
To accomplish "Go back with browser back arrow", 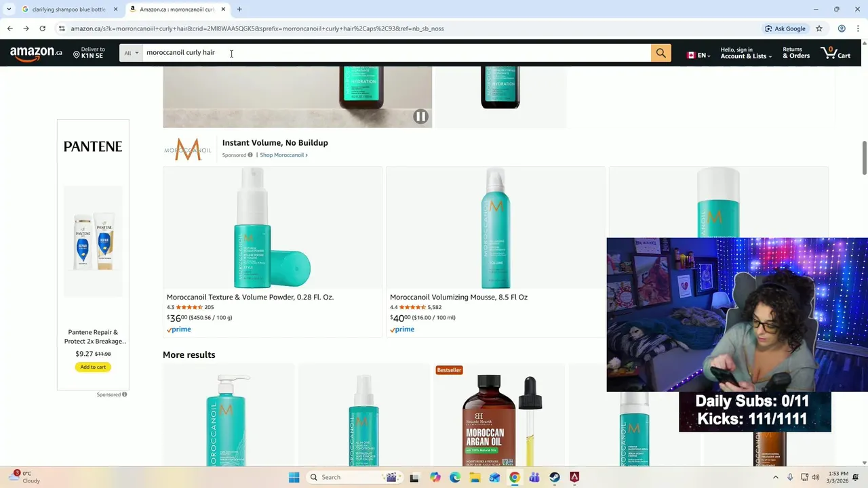I will pyautogui.click(x=9, y=28).
